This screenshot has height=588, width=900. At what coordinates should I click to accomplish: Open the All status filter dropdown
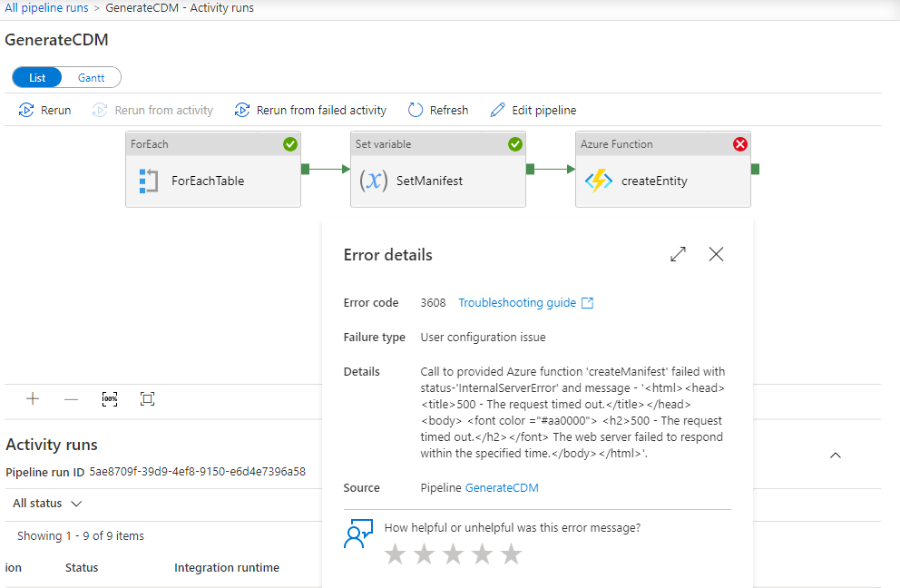coord(46,503)
